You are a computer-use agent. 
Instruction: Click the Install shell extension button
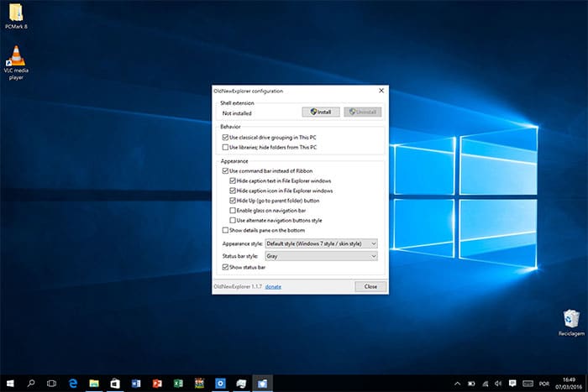tap(321, 112)
